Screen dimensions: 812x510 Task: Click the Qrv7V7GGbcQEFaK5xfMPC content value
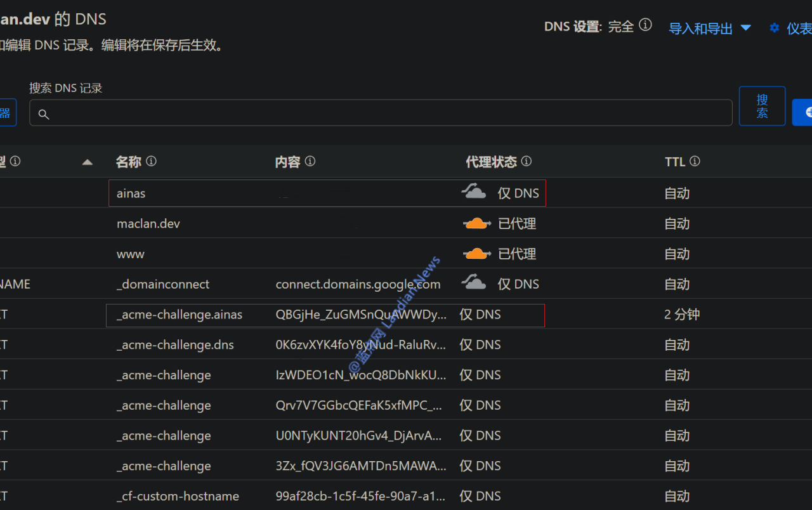coord(359,405)
